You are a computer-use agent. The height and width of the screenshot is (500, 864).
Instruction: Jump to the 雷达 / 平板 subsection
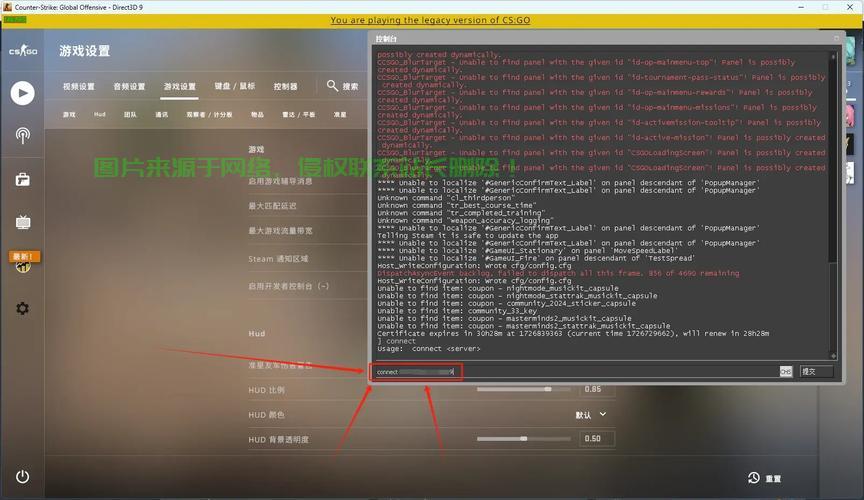(299, 115)
